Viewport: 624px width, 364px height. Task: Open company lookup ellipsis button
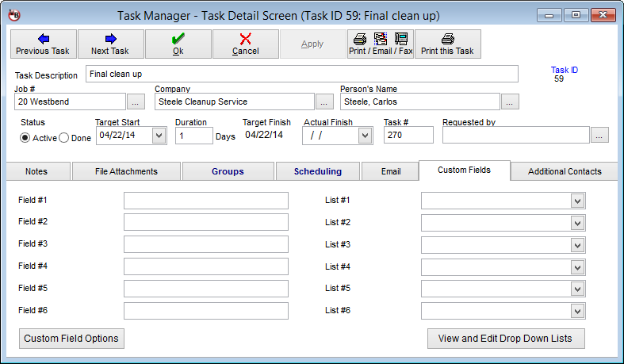click(324, 102)
